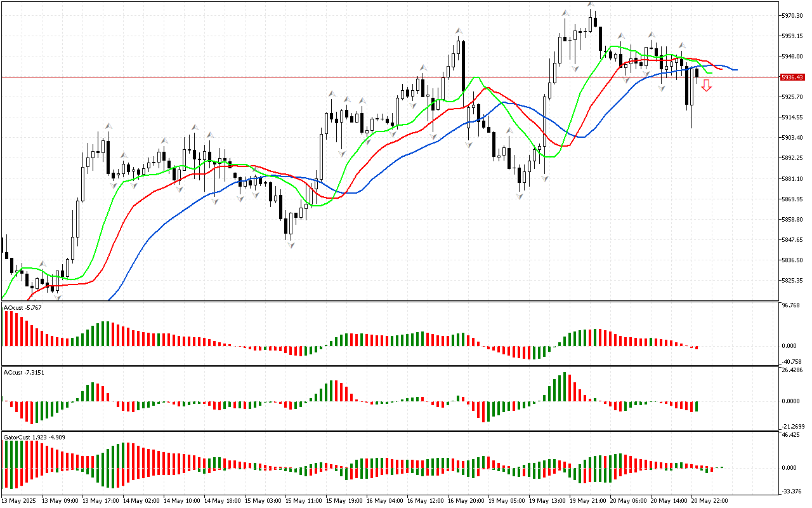Screen dimensions: 812x508
Task: Click the 96.768 AO scale maximum value
Action: [790, 305]
